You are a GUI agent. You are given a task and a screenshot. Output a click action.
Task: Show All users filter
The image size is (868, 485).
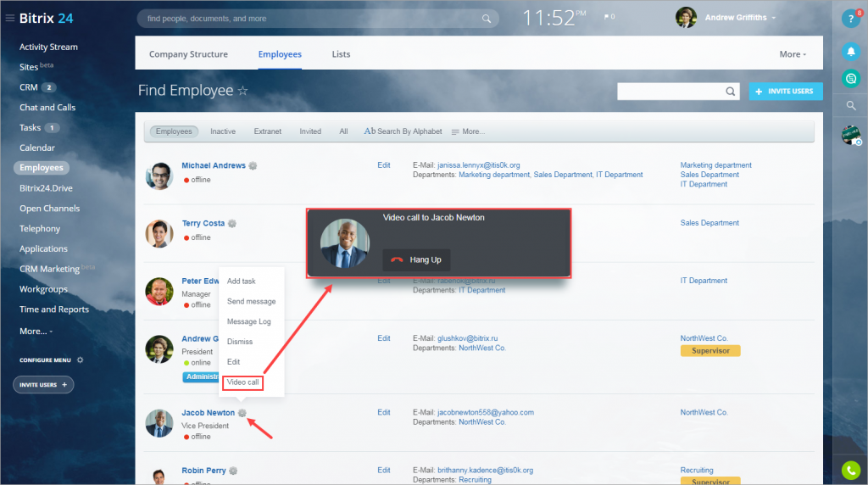tap(343, 131)
